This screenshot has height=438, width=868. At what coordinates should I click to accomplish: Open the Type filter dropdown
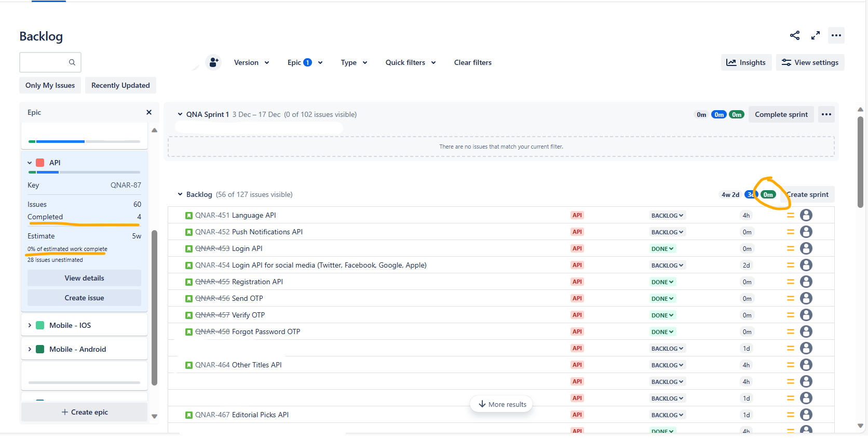point(354,62)
